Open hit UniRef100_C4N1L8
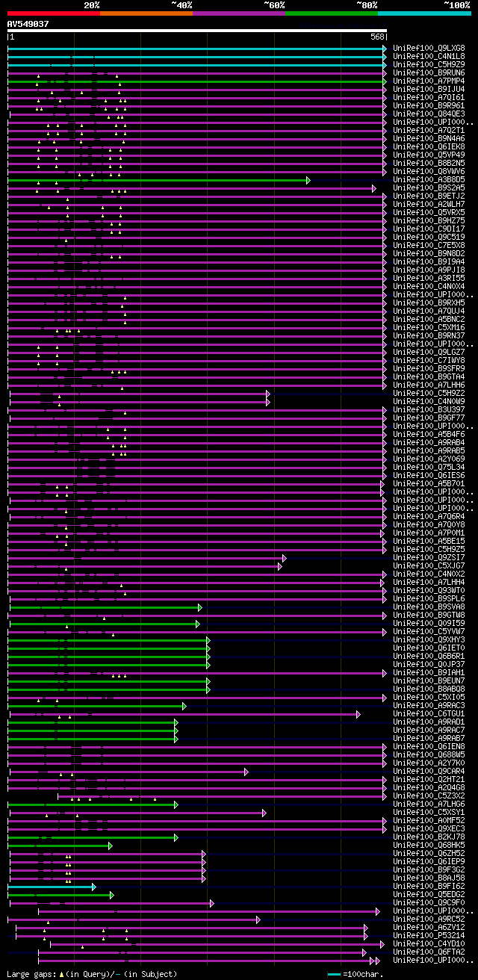This screenshot has height=980, width=478. (x=429, y=56)
